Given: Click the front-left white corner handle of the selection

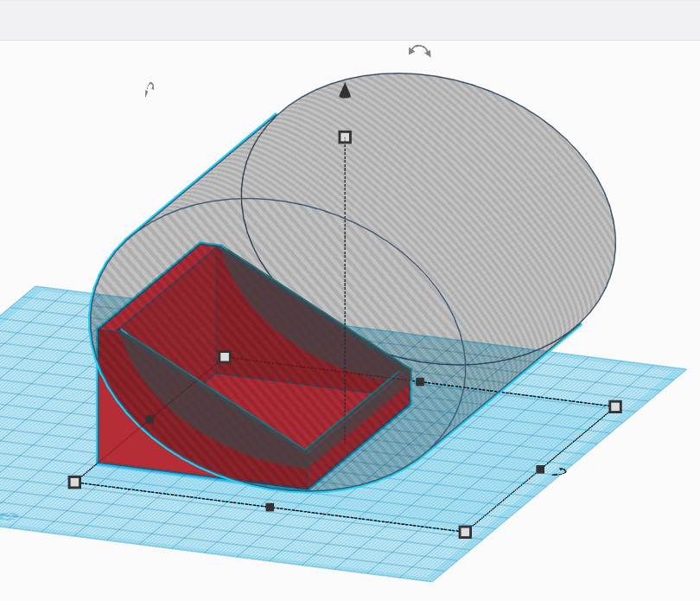Looking at the screenshot, I should click(74, 483).
